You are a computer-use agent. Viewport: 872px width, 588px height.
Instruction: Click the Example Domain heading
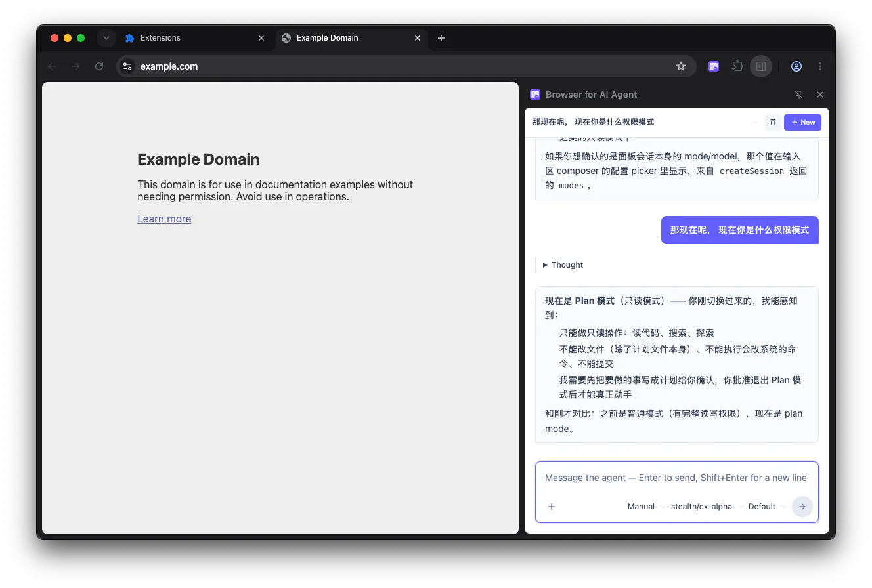tap(198, 159)
